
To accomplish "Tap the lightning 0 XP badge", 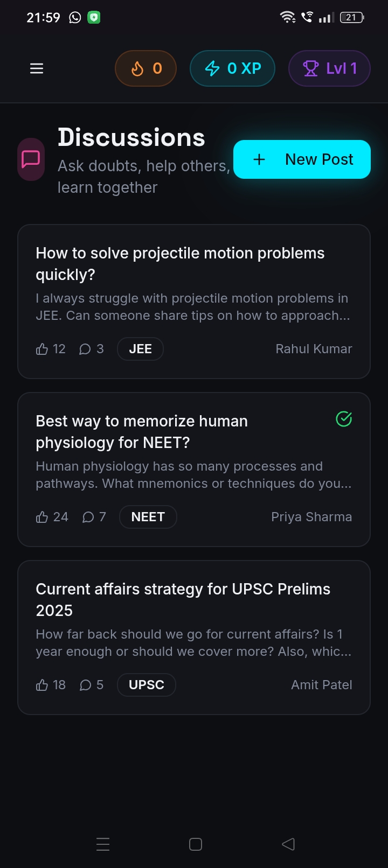I will (232, 68).
